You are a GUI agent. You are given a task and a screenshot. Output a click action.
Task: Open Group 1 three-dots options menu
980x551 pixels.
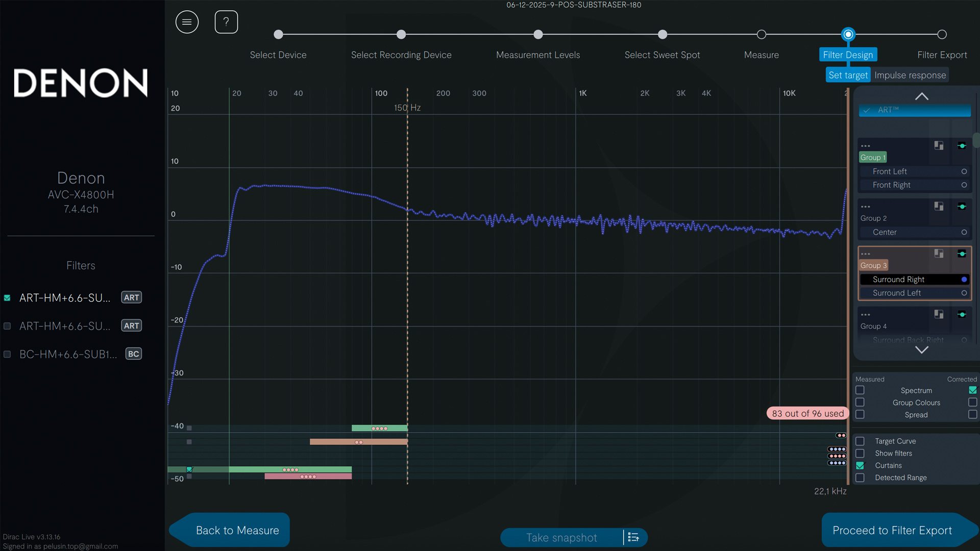[x=866, y=146]
